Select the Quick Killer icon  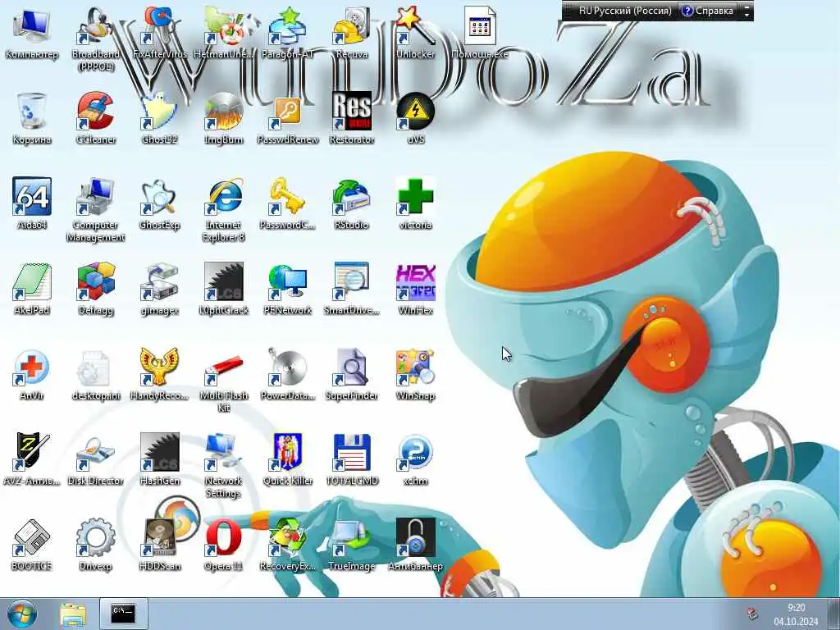click(288, 459)
